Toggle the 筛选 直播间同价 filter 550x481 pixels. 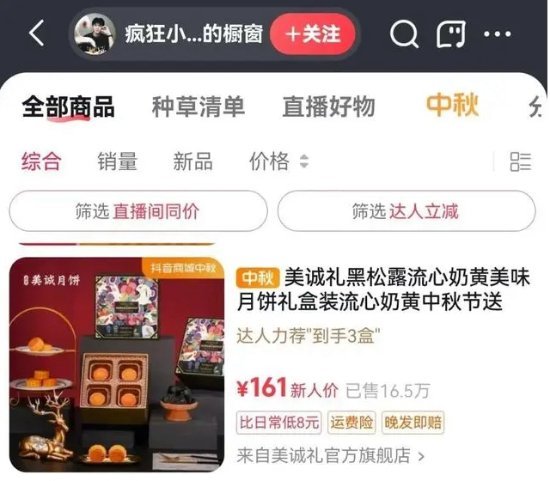138,211
